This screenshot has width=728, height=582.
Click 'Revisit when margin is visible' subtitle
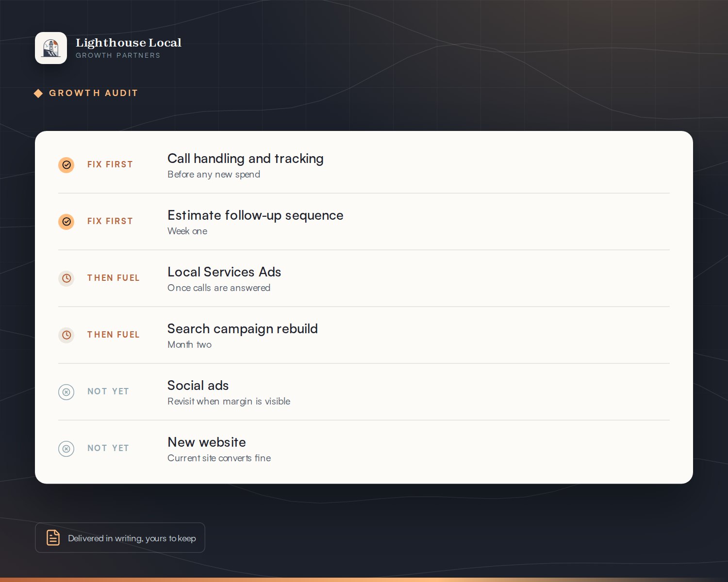point(229,402)
